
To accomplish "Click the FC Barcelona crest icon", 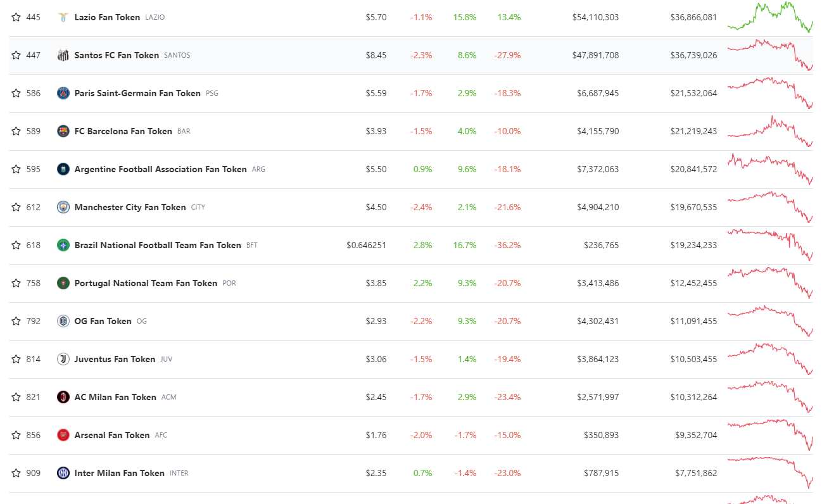I will (63, 131).
